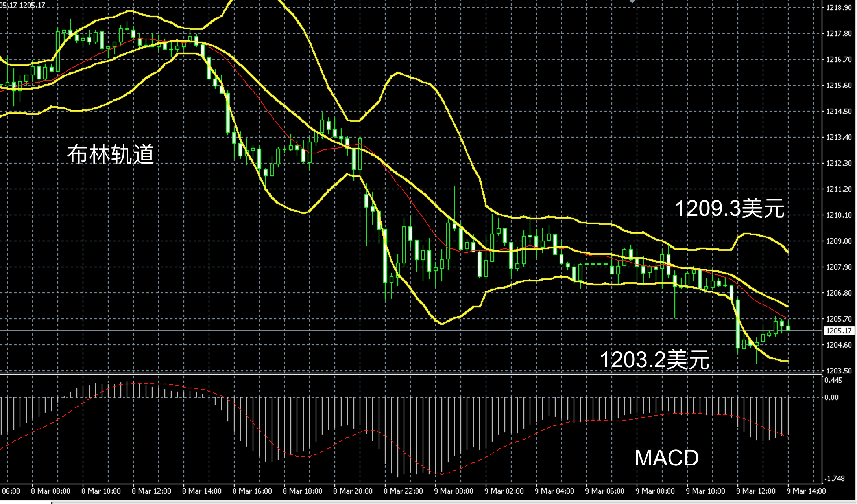Click the 1203.2美元 annotation label
The image size is (857, 504).
click(654, 359)
